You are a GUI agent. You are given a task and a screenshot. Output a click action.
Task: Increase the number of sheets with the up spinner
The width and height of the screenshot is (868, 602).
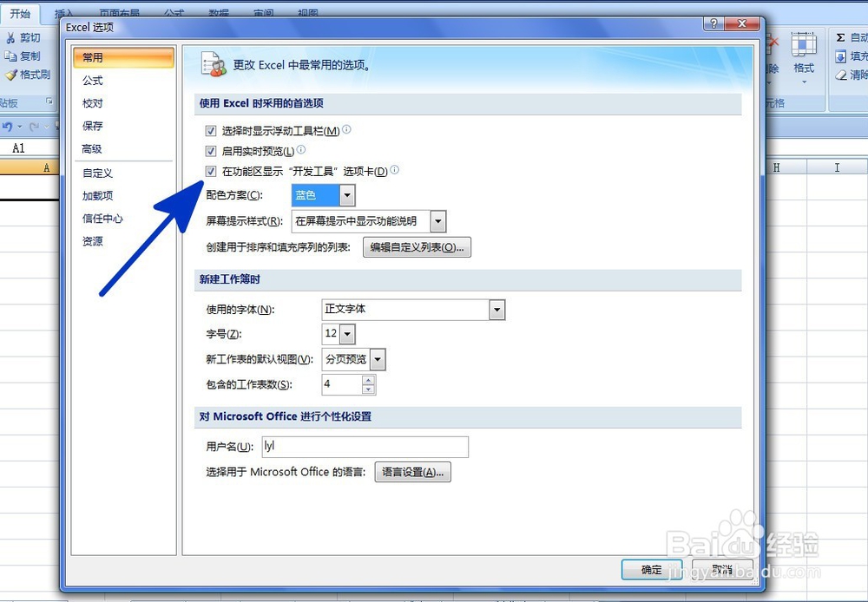click(368, 380)
